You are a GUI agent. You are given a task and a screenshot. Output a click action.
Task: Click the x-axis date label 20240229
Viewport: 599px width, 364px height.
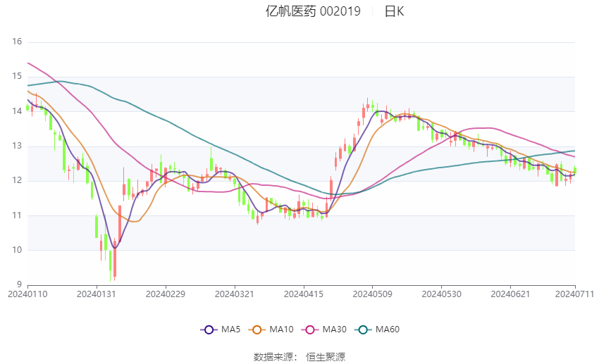[x=166, y=294]
